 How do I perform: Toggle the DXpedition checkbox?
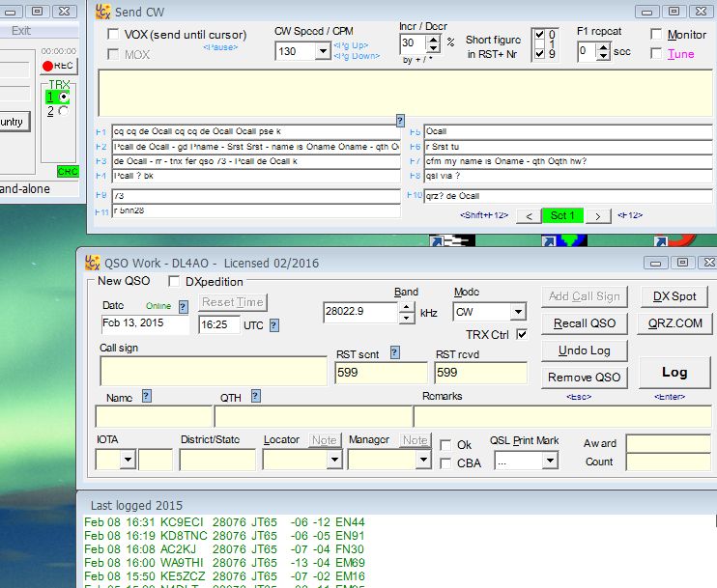tap(175, 282)
